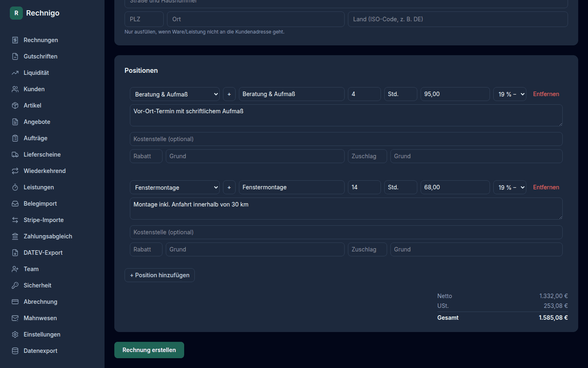Open Datenexport in sidebar
The image size is (588, 368).
point(52,351)
